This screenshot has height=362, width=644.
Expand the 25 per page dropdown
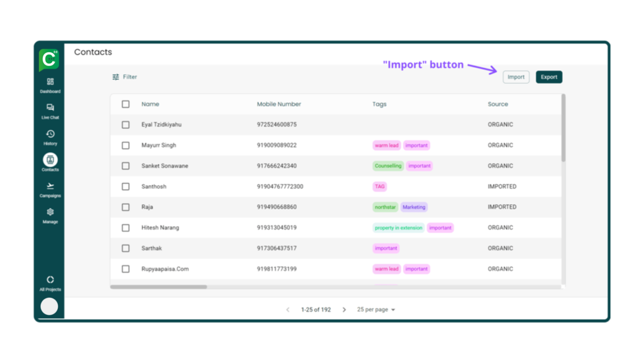[376, 310]
